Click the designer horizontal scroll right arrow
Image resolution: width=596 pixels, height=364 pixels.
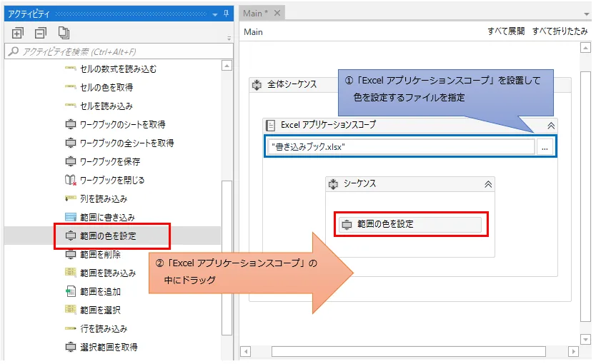573,351
